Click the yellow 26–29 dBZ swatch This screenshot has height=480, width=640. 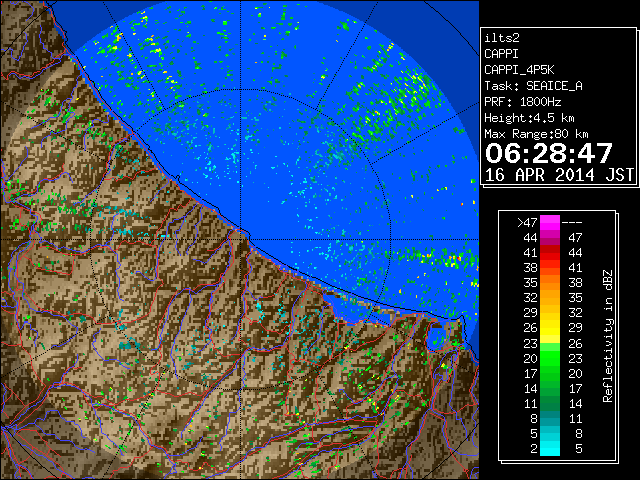coord(550,328)
